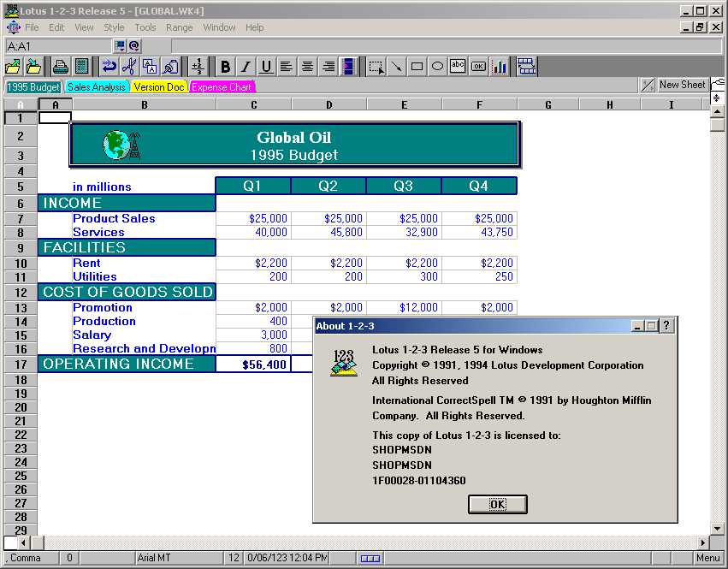Open the SmartIcons set selector in status bar
Viewport: 728px width, 569px height.
click(x=370, y=558)
